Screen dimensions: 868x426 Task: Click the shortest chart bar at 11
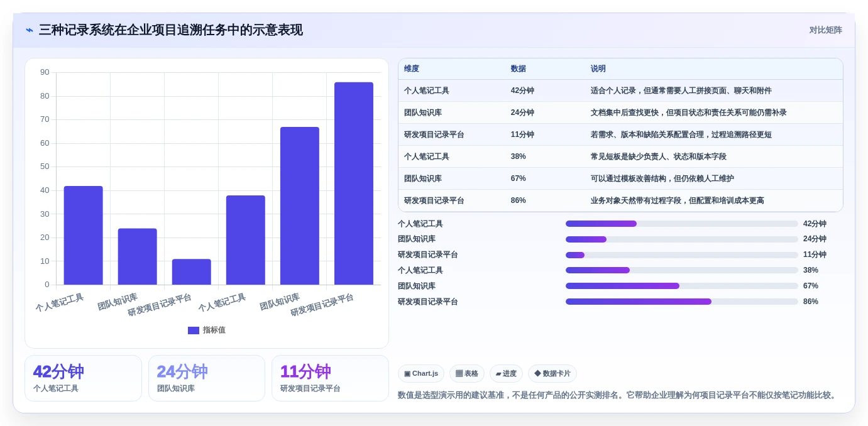[x=192, y=272]
